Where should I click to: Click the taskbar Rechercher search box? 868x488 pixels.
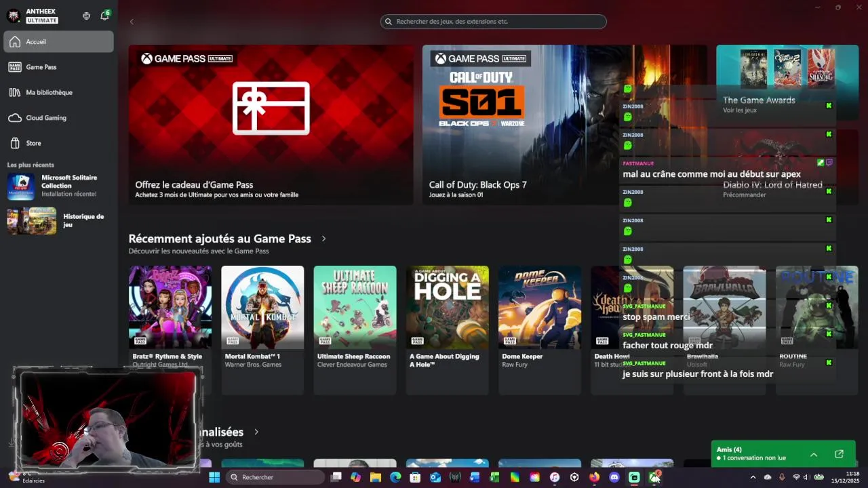[x=275, y=477]
